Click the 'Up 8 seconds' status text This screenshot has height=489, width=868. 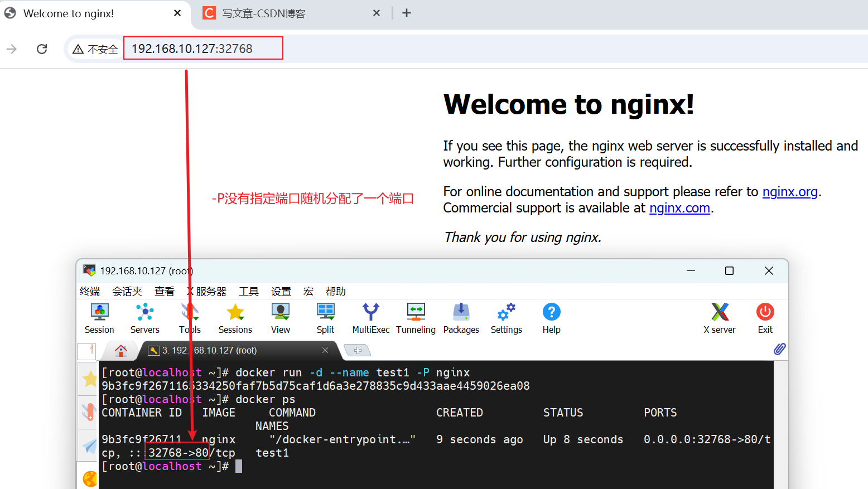pyautogui.click(x=583, y=439)
